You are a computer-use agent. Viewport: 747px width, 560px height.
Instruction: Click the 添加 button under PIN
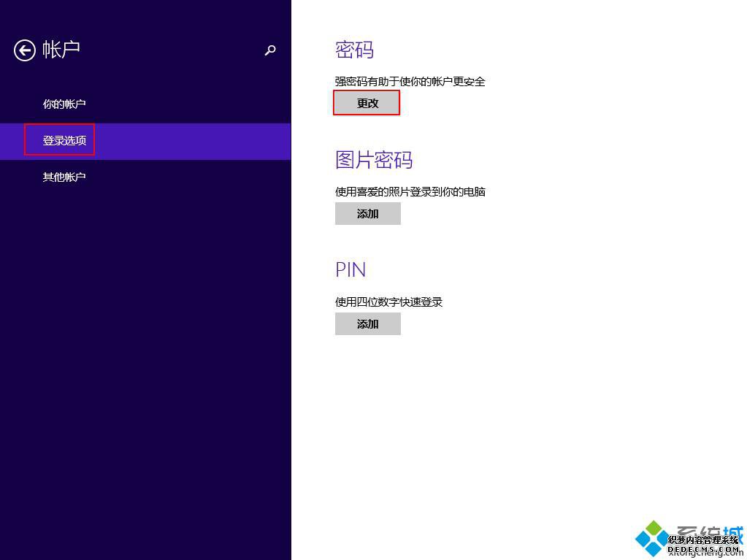(367, 323)
